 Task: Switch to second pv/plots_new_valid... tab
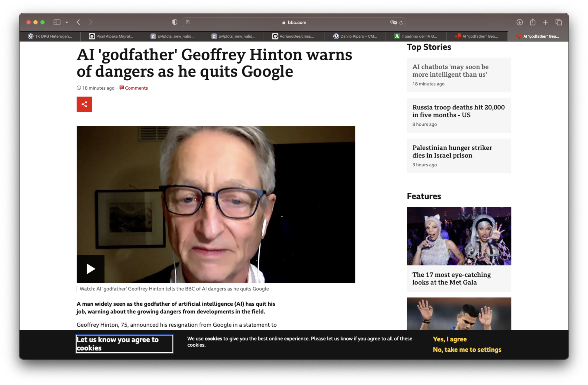[x=233, y=36]
